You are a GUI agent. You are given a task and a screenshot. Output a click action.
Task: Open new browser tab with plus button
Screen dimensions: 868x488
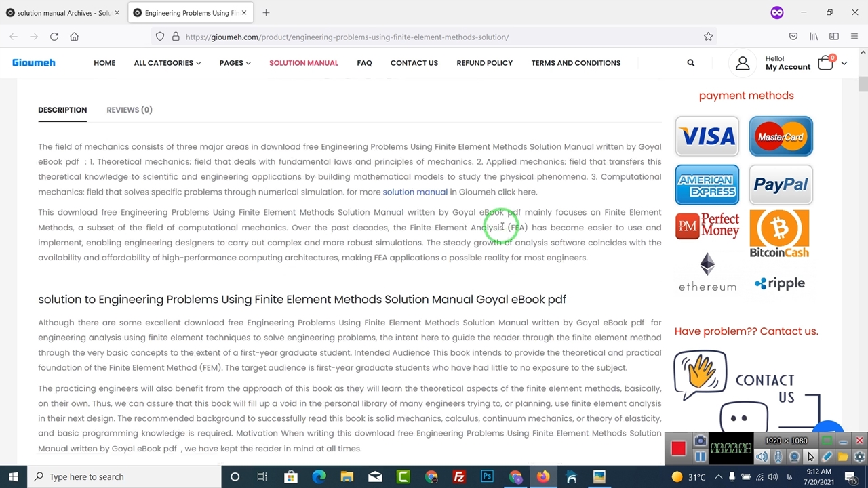click(x=266, y=12)
